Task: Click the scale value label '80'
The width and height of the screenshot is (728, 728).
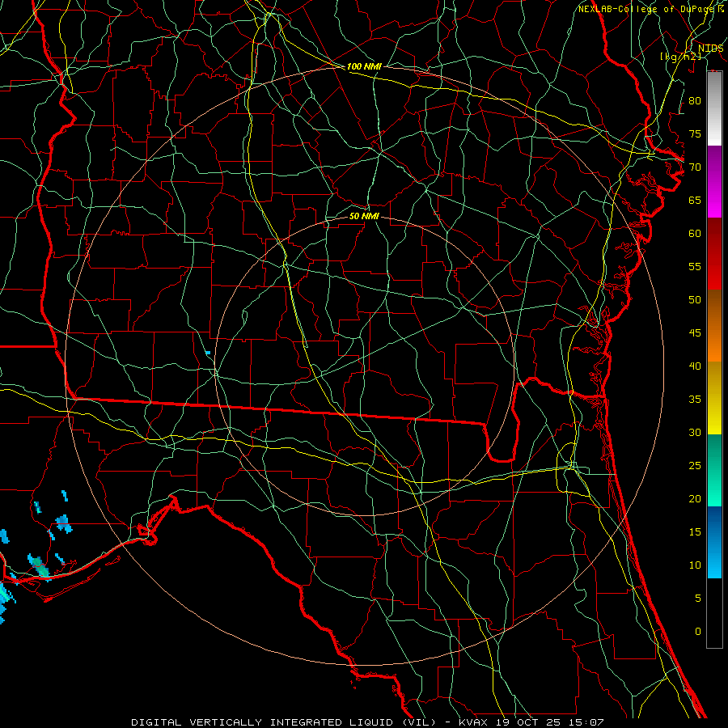Action: pyautogui.click(x=695, y=101)
